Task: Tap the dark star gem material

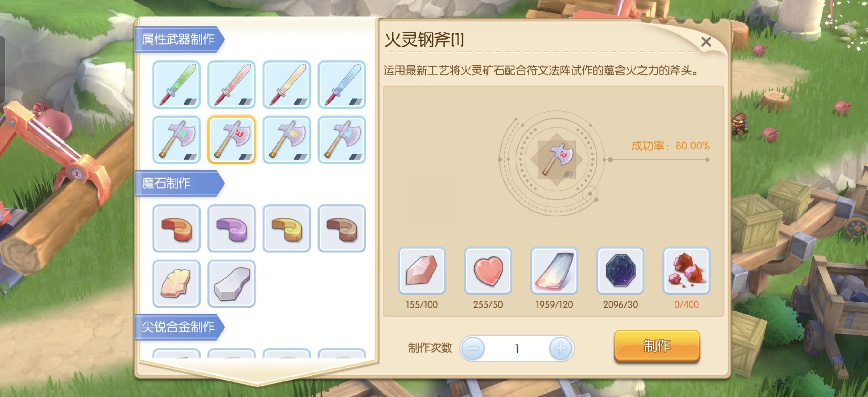Action: (x=620, y=271)
